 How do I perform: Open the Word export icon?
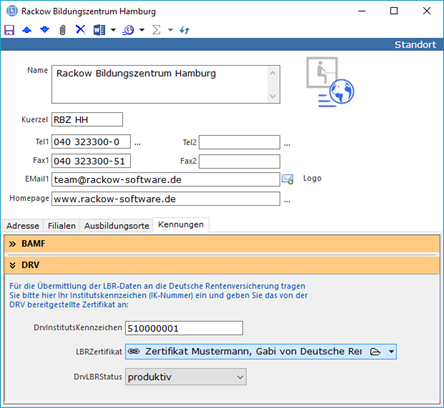pos(99,30)
